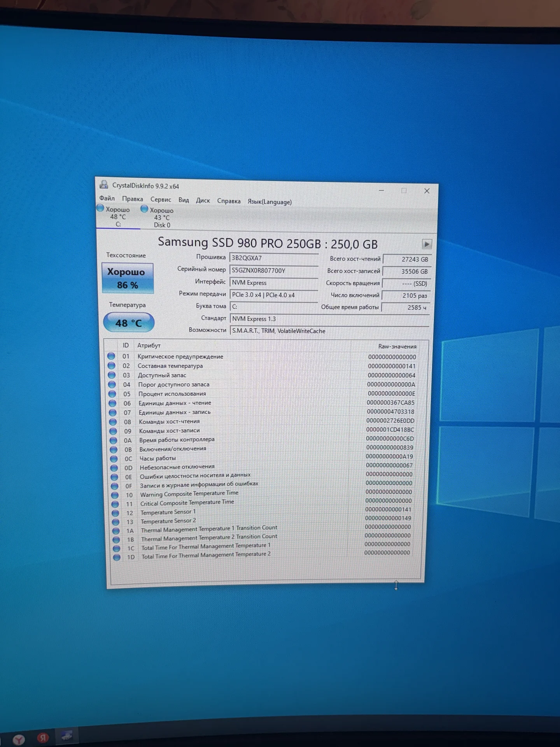Viewport: 560px width, 747px height.
Task: Click the Всего хост-записей value 35506 GB
Action: 406,272
